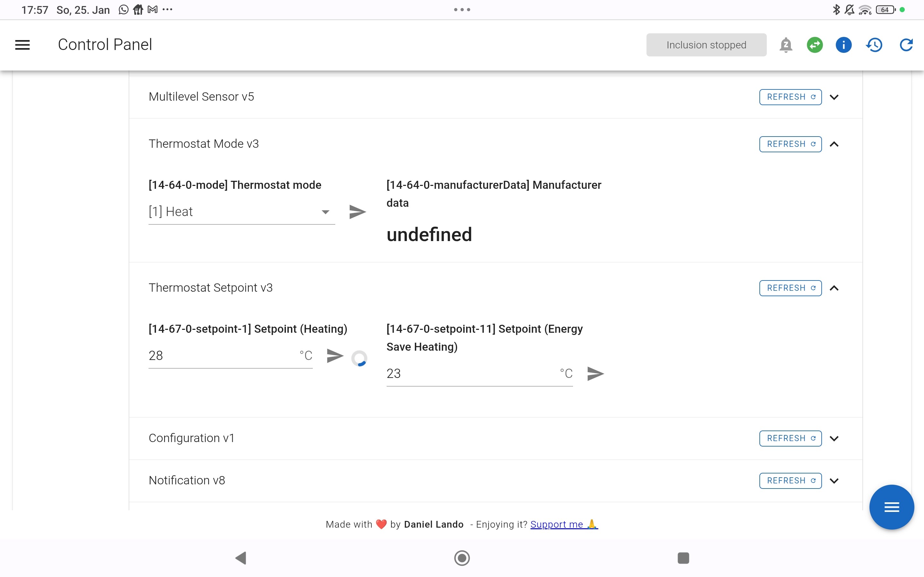Open the history clock icon

(x=874, y=45)
